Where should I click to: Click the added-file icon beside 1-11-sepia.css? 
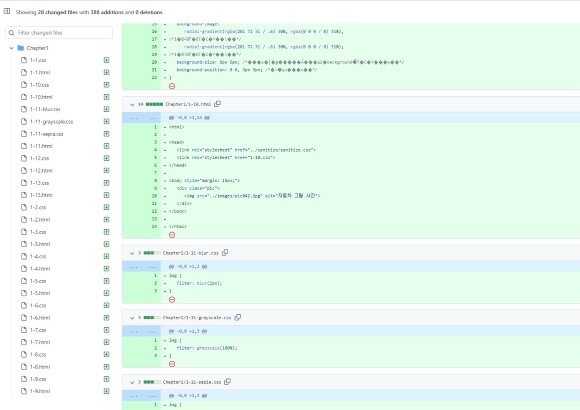pos(107,134)
